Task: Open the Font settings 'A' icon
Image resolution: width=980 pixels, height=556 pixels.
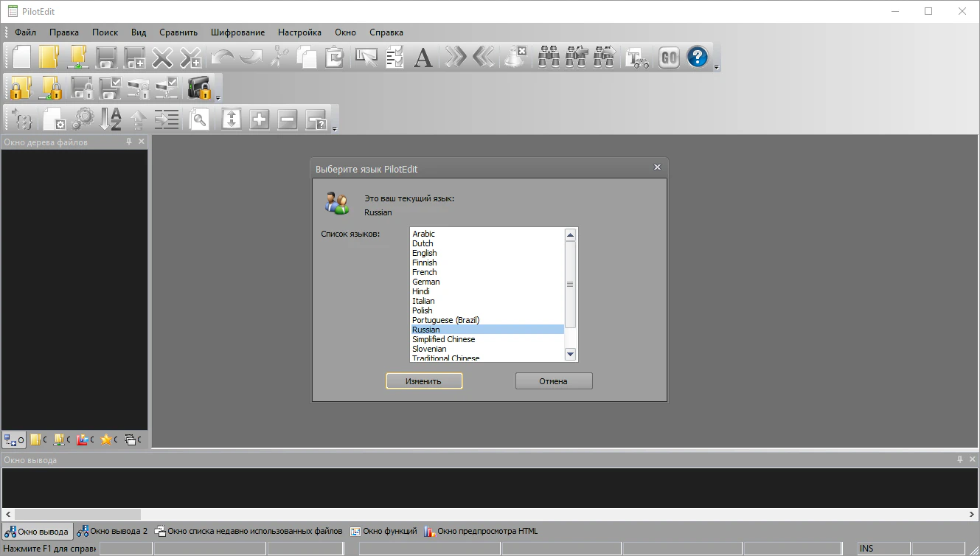Action: point(423,58)
